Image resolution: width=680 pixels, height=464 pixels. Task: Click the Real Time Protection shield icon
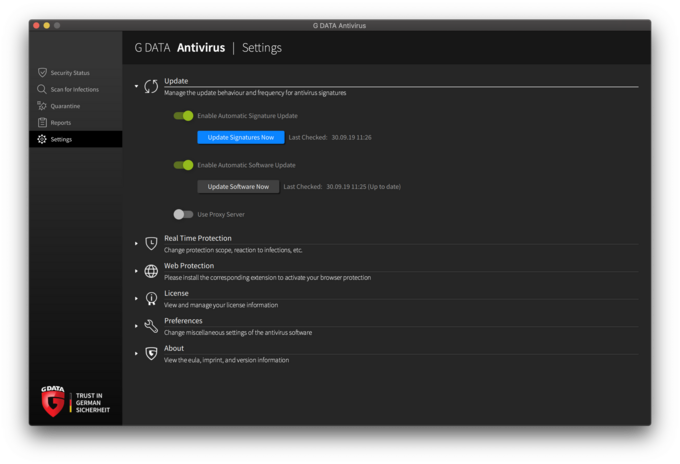[x=151, y=244]
